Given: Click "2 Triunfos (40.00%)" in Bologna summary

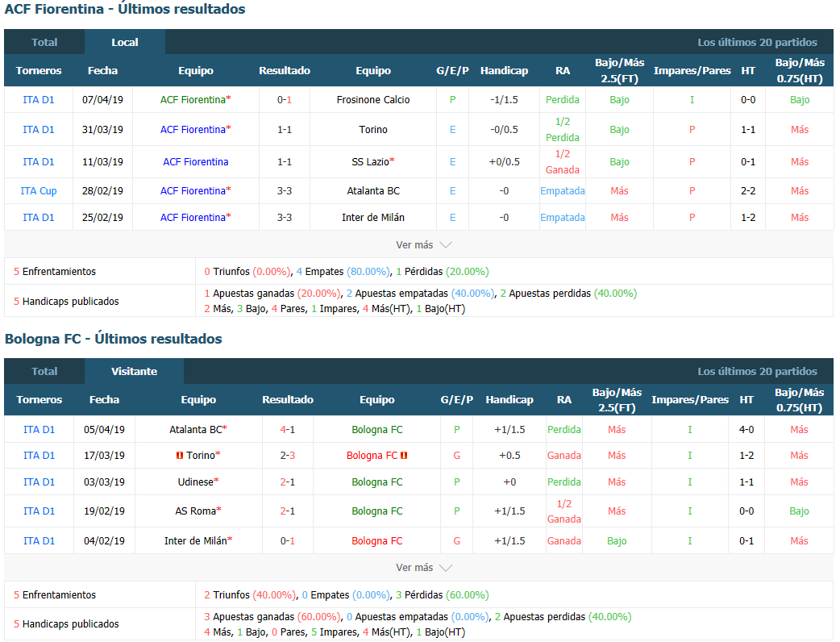Looking at the screenshot, I should (250, 595).
